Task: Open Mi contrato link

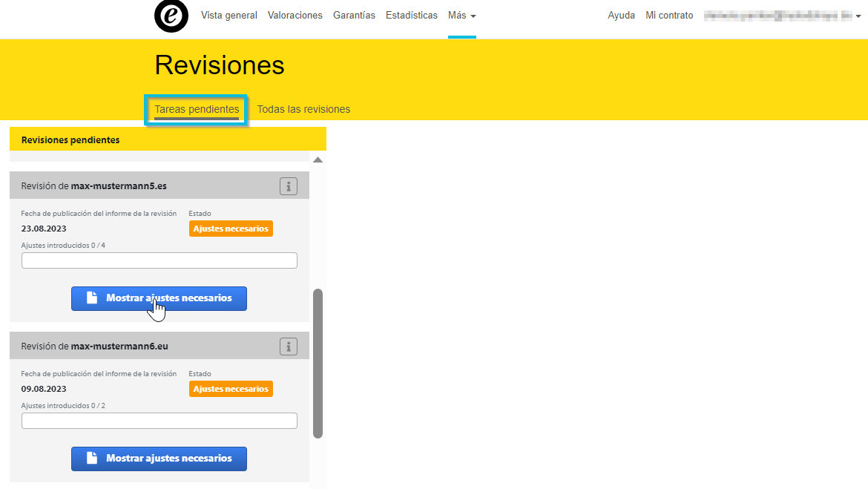Action: click(x=669, y=16)
